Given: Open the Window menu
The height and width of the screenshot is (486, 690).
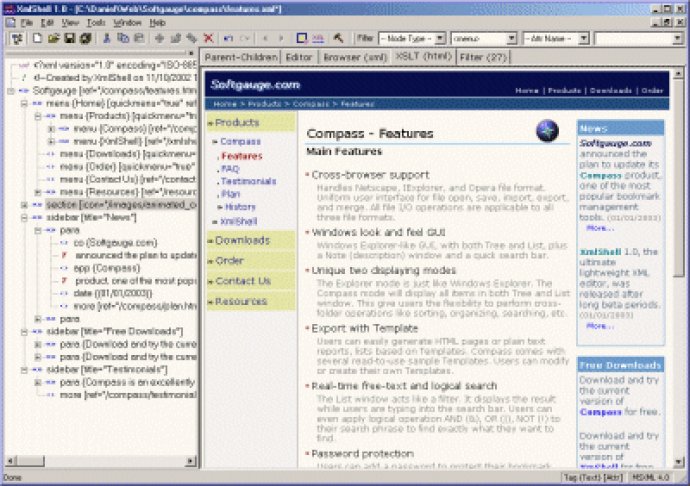Looking at the screenshot, I should [x=128, y=23].
